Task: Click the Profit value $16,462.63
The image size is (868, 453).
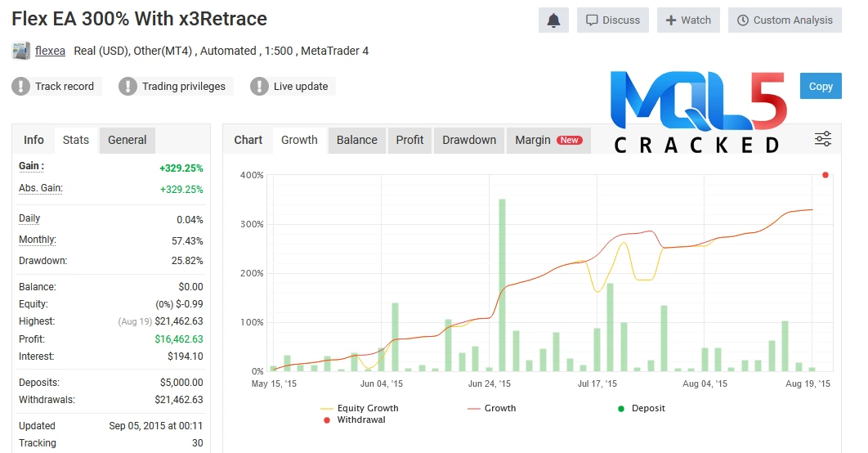Action: pos(179,339)
